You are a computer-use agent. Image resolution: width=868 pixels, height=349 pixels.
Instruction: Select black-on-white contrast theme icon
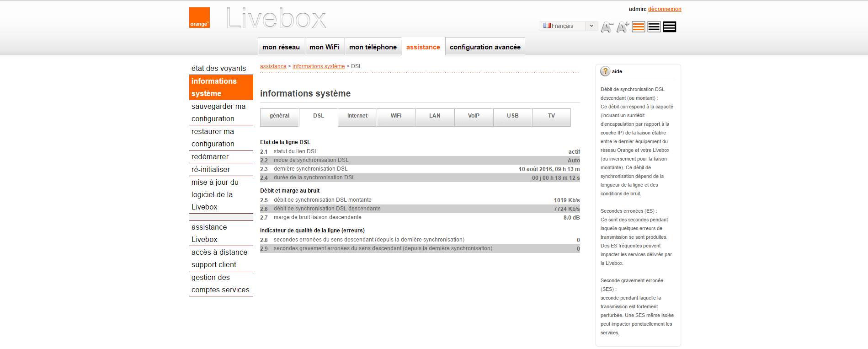(x=654, y=27)
